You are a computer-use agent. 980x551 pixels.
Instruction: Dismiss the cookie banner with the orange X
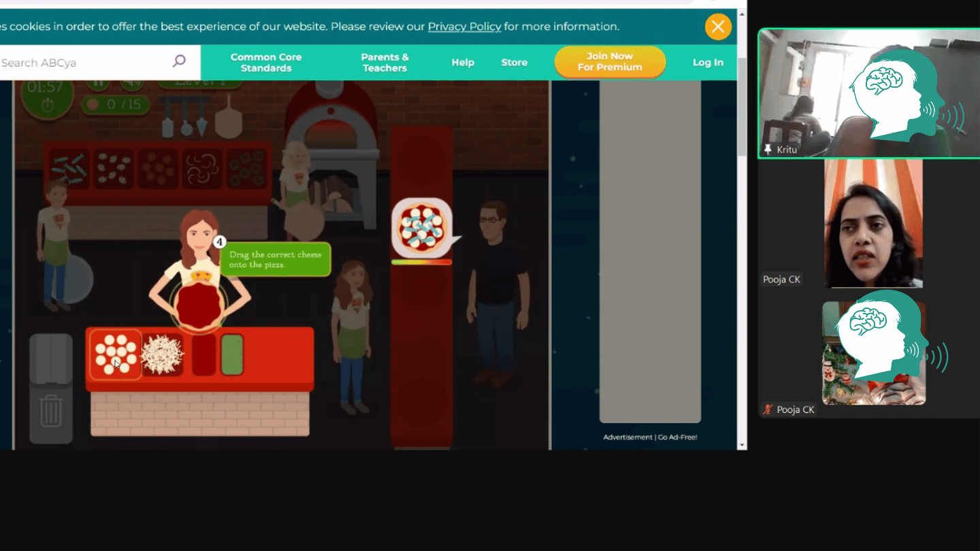coord(717,27)
